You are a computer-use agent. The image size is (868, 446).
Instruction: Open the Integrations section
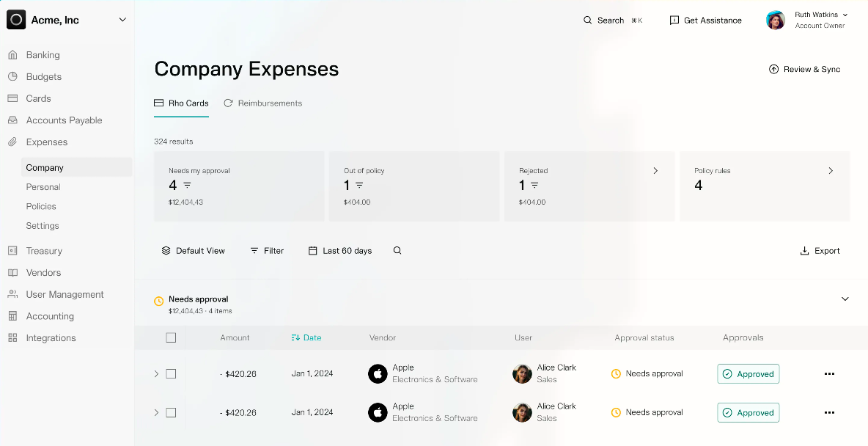(51, 338)
